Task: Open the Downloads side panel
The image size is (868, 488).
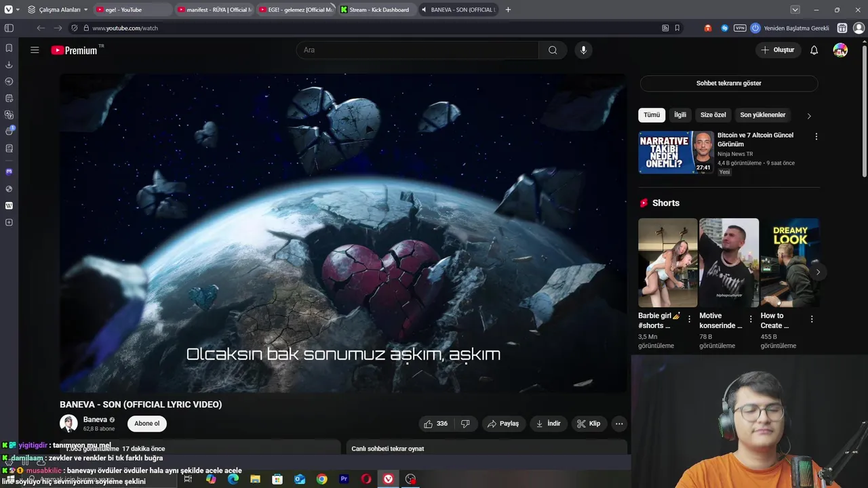Action: [9, 65]
